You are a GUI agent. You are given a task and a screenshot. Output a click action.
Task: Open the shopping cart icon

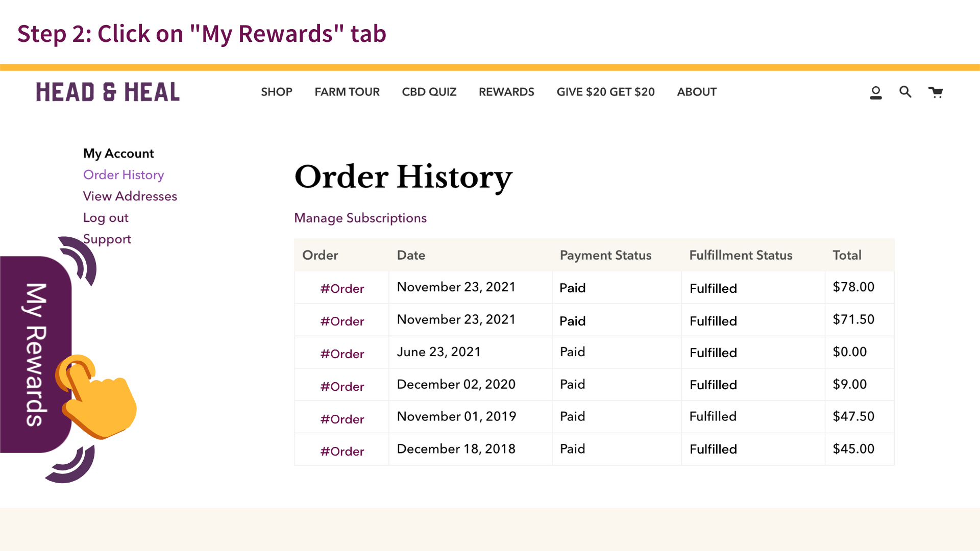tap(936, 92)
